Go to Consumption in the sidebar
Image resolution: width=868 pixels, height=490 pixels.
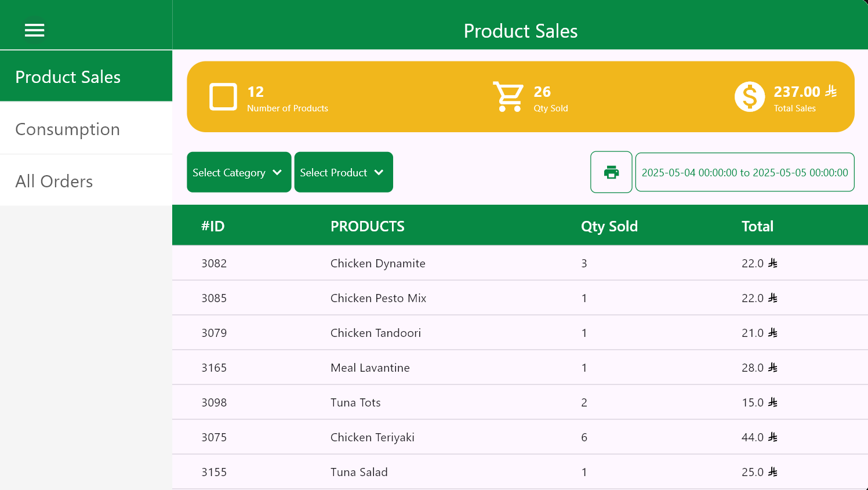point(86,129)
